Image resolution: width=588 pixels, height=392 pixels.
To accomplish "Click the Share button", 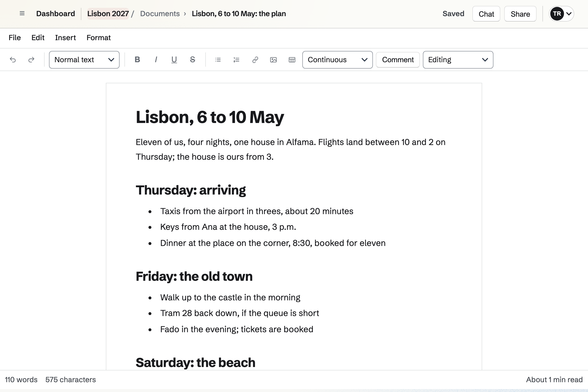I will pyautogui.click(x=520, y=14).
